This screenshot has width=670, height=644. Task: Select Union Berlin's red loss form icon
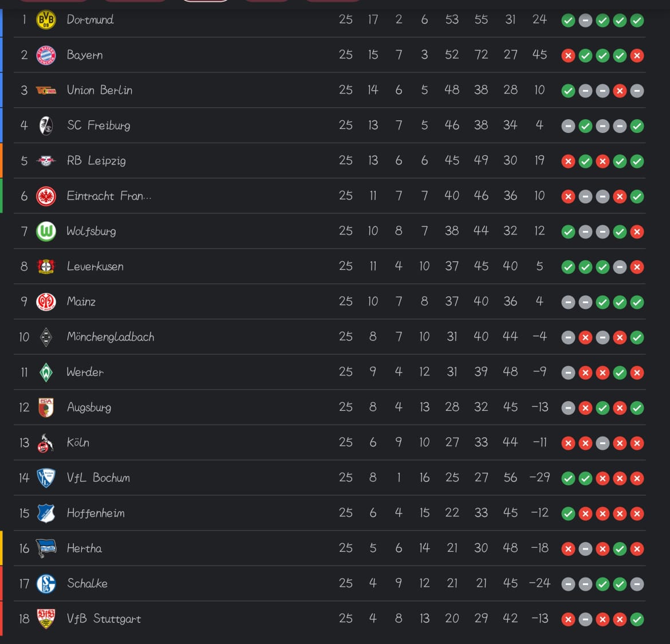620,91
